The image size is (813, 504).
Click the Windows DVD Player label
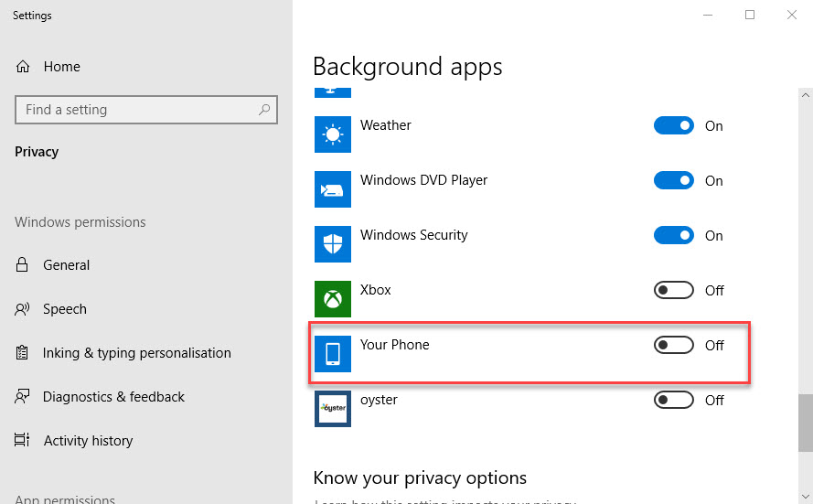[x=423, y=180]
